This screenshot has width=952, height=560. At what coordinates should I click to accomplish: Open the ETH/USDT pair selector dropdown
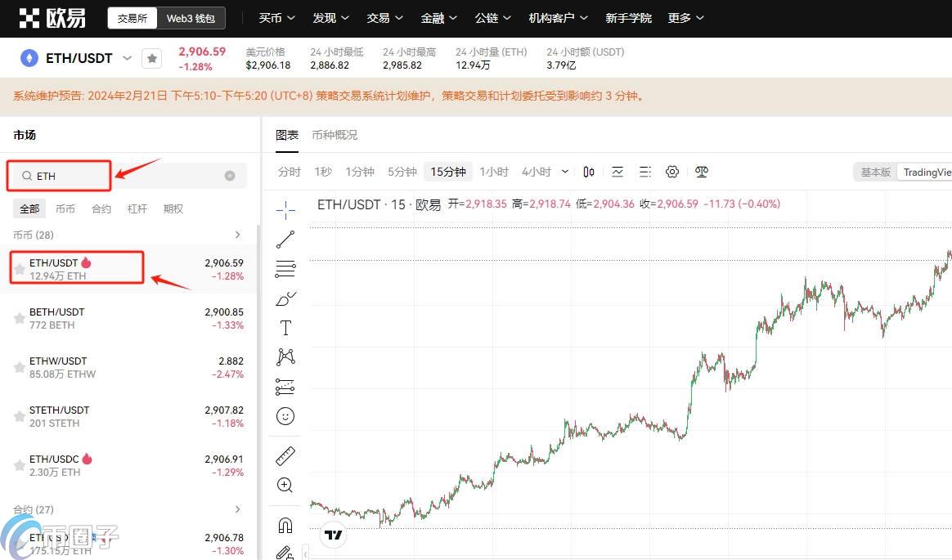(x=128, y=58)
